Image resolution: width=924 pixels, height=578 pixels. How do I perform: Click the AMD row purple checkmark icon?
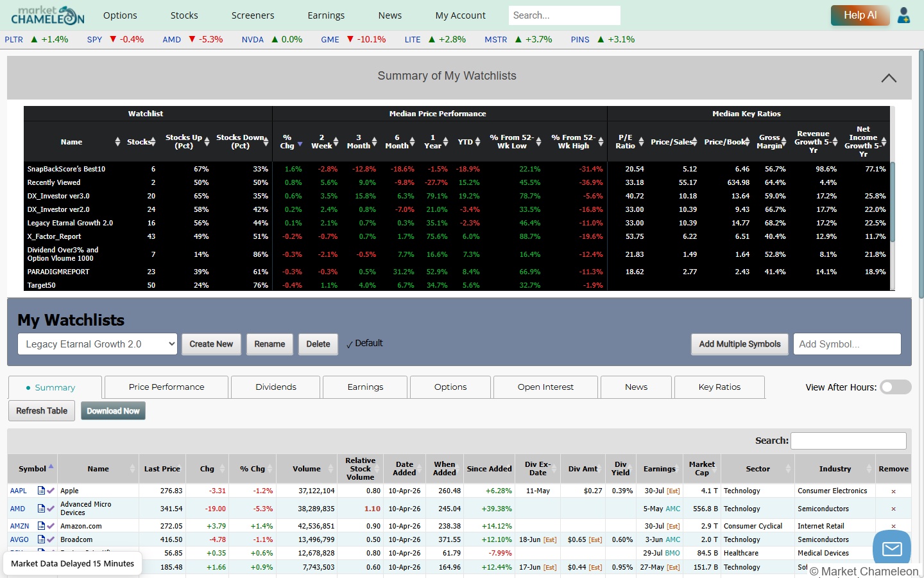point(51,509)
